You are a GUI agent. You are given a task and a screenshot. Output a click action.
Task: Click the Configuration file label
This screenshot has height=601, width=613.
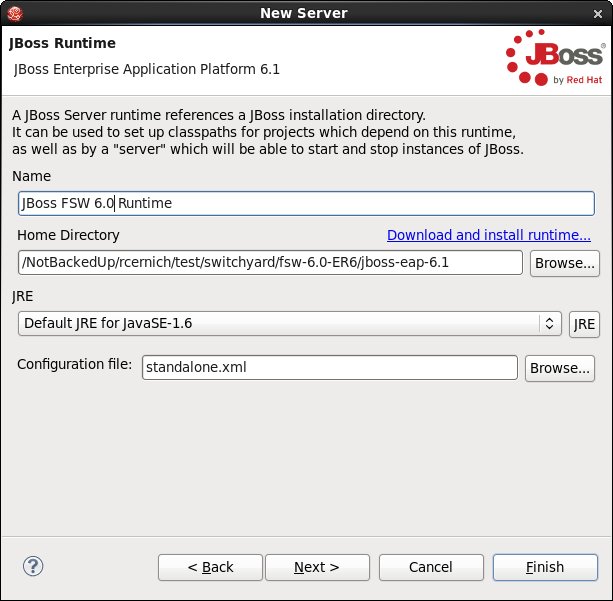[x=74, y=364]
